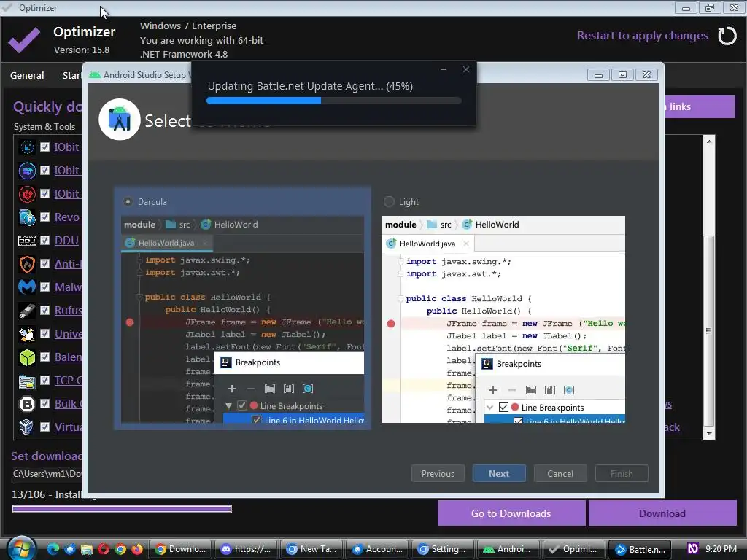Screen dimensions: 747x560
Task: Launch Firefox from taskbar quick launch
Action: coord(137,549)
